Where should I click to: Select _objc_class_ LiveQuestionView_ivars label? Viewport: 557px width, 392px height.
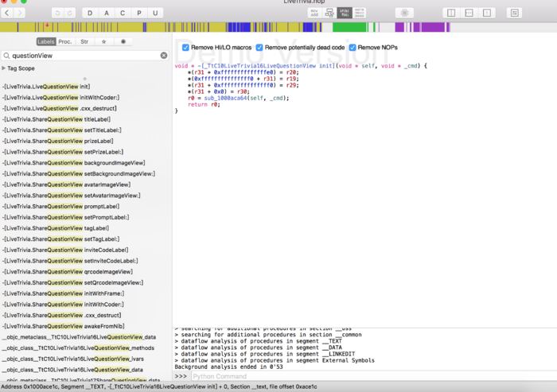73,359
